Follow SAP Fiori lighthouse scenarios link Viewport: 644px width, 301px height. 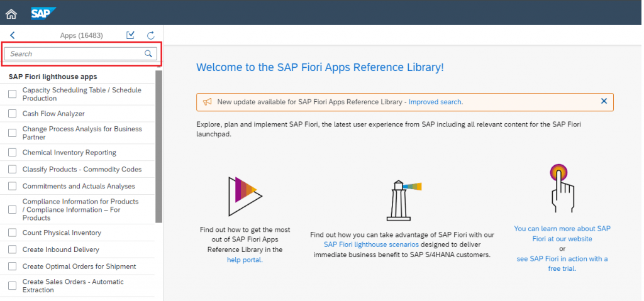(371, 244)
